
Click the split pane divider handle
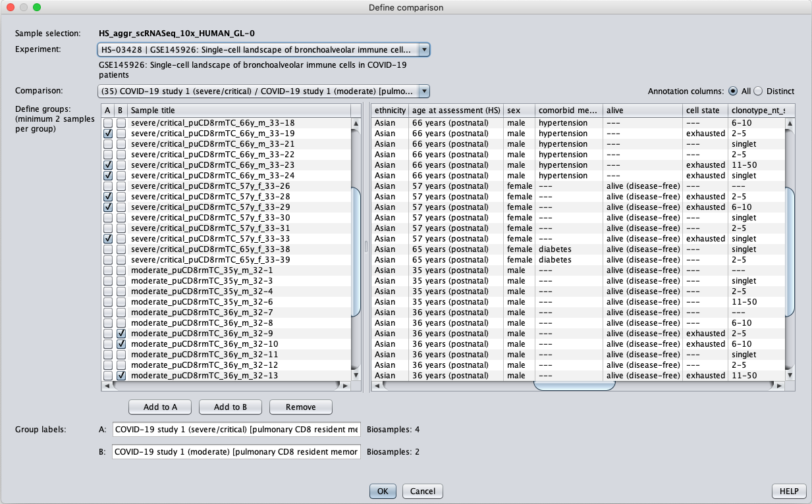coord(367,247)
